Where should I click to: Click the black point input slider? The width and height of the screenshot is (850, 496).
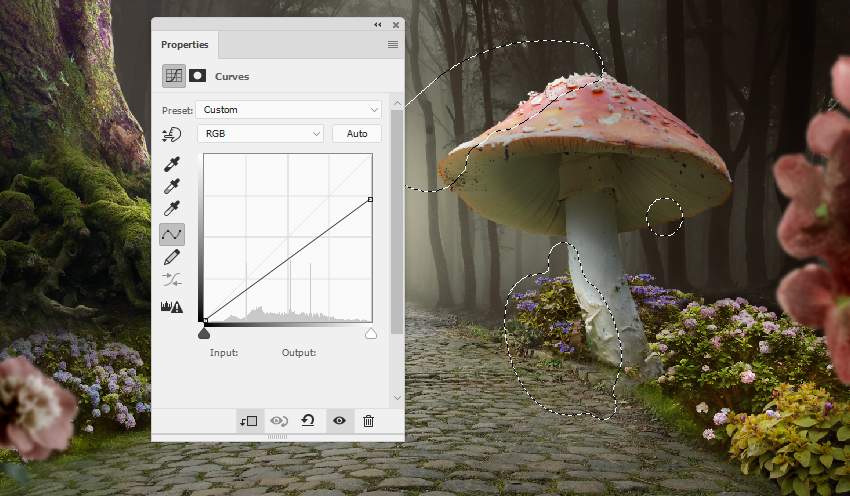tap(204, 333)
